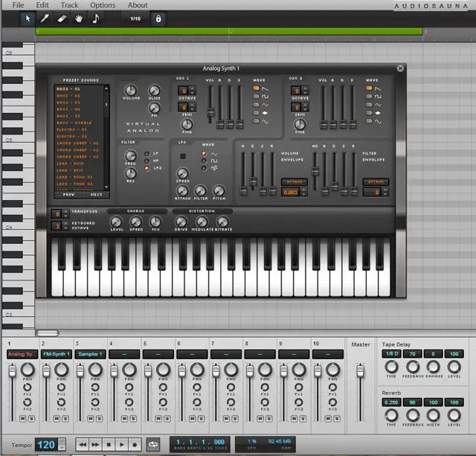Click the LFO SPEED knob
Viewport: 476px width, 456px height.
(x=182, y=173)
